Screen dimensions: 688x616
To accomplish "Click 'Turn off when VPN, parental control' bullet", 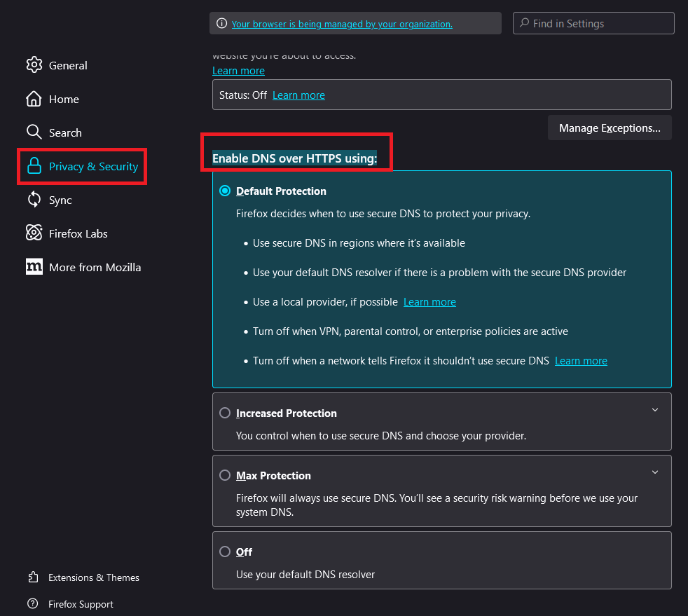I will [411, 331].
